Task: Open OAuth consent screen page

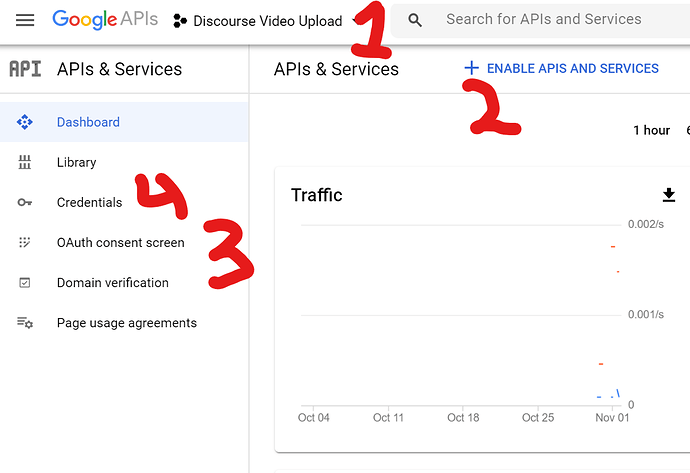Action: pos(121,242)
